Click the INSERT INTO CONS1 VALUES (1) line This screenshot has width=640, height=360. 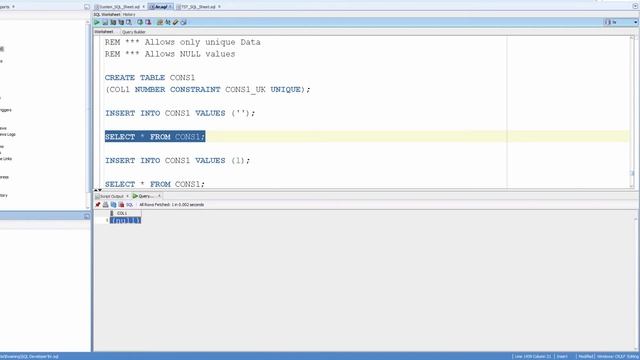click(x=177, y=160)
